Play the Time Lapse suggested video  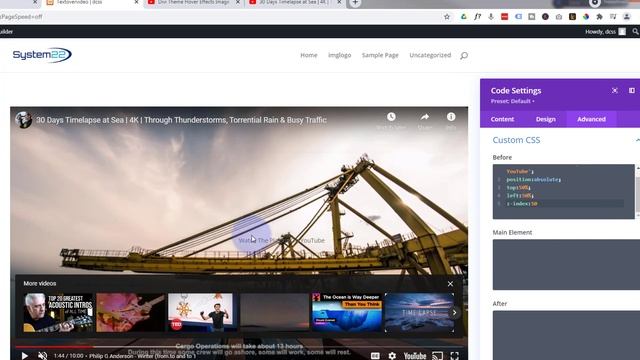[x=419, y=312]
